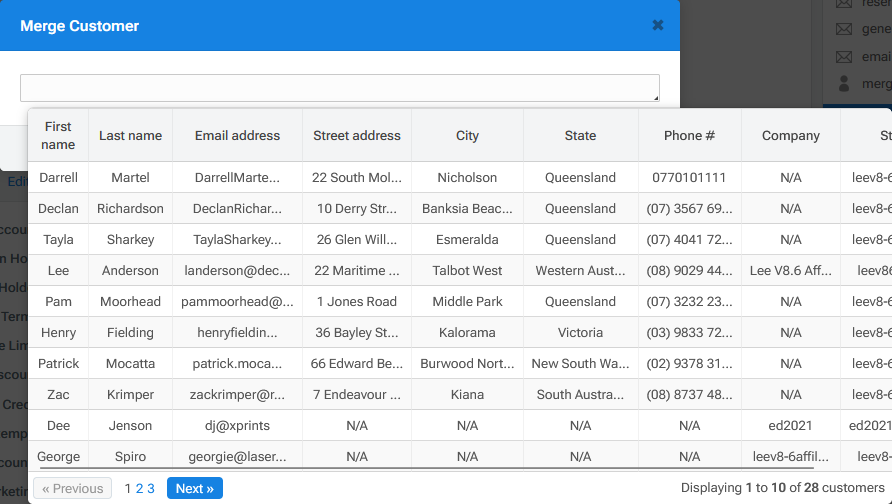Image resolution: width=892 pixels, height=504 pixels.
Task: Select customer Pam first name cell
Action: 58,301
